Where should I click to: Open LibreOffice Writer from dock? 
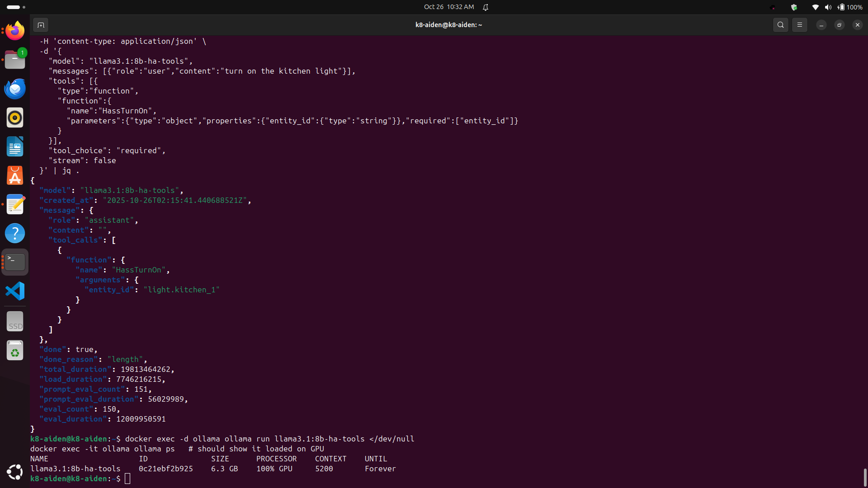pyautogui.click(x=15, y=146)
